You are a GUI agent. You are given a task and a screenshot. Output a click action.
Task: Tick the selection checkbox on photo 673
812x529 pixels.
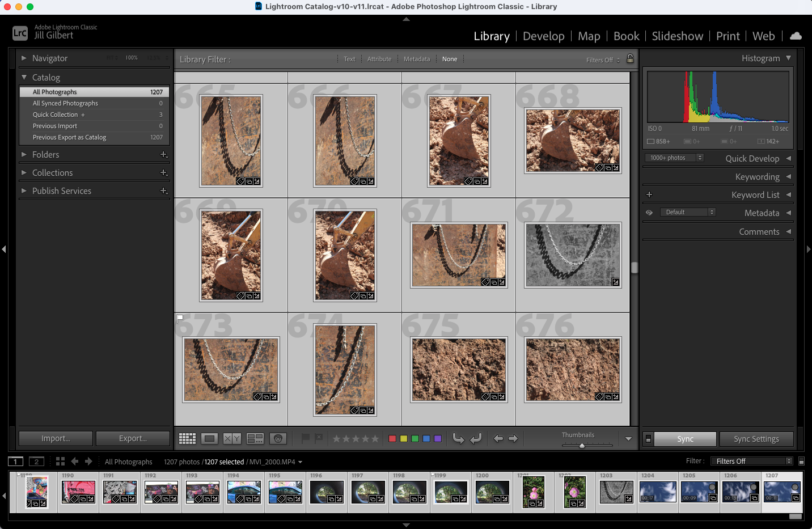click(180, 319)
